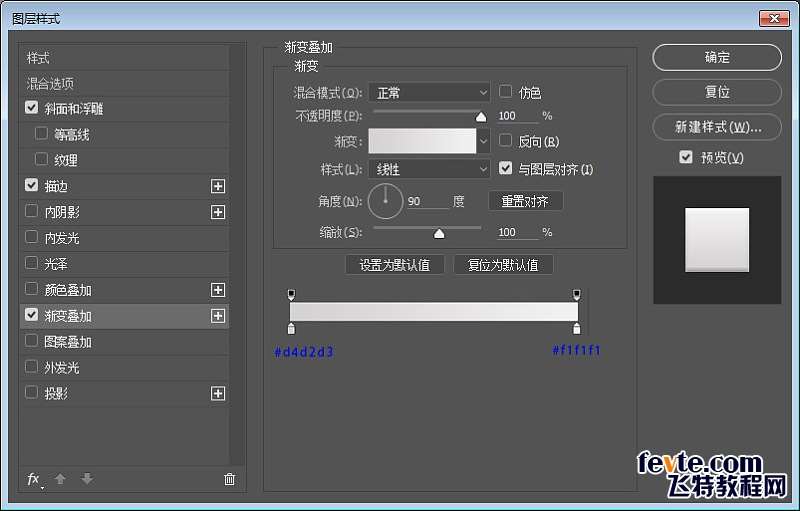Viewport: 800px width, 511px height.
Task: Enable the 光泽 checkbox
Action: click(32, 263)
